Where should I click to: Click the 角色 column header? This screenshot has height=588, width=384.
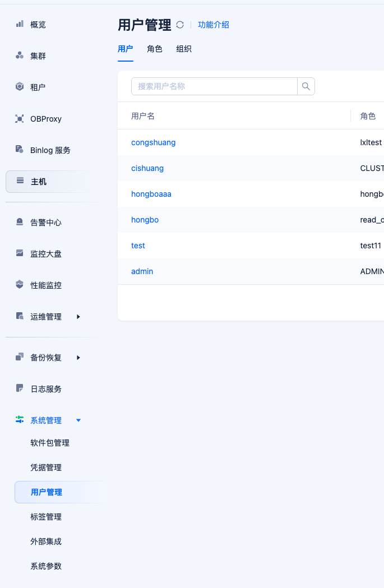[x=368, y=116]
